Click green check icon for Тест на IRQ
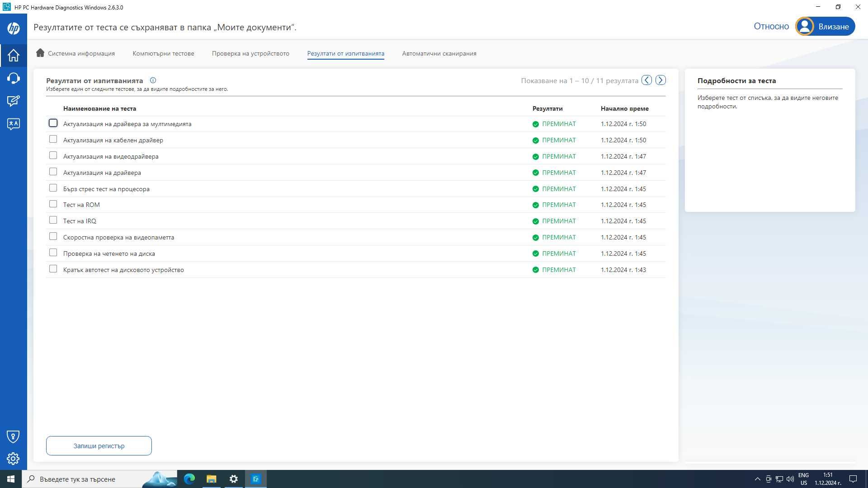868x488 pixels. (535, 221)
